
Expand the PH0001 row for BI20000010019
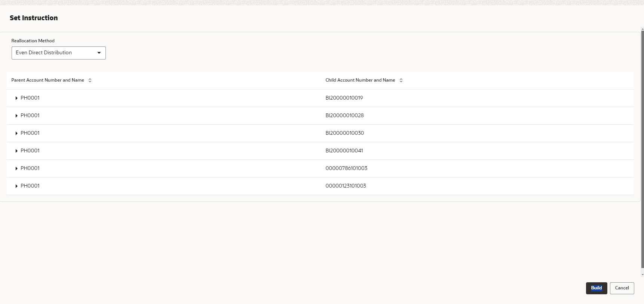(16, 98)
